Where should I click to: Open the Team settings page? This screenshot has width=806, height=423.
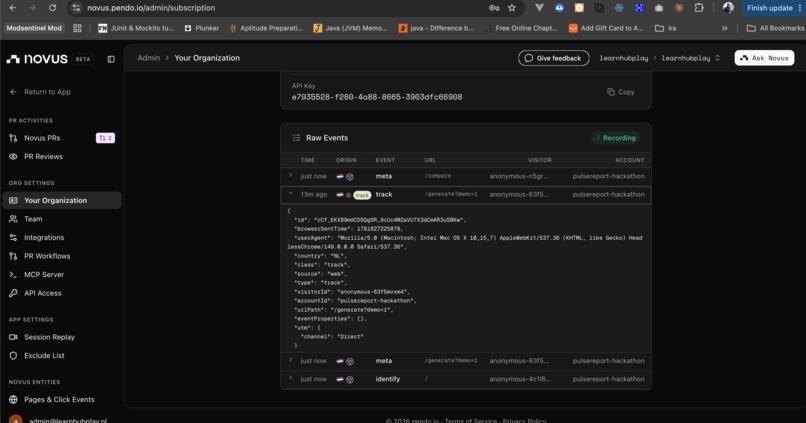(33, 219)
